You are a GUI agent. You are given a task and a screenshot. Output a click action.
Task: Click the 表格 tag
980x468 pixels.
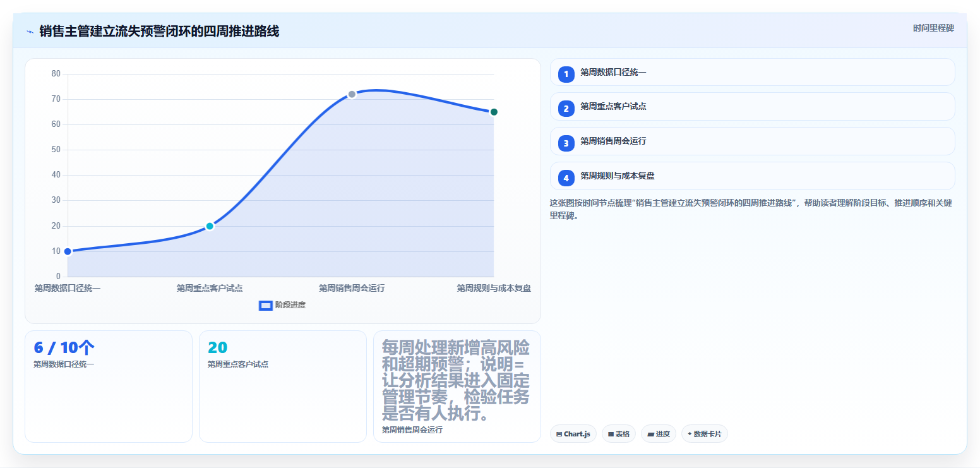[619, 434]
